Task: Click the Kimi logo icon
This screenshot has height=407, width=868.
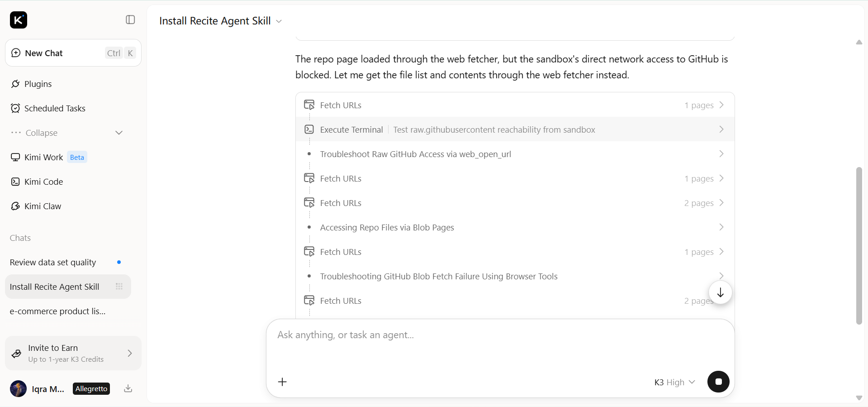Action: point(19,20)
